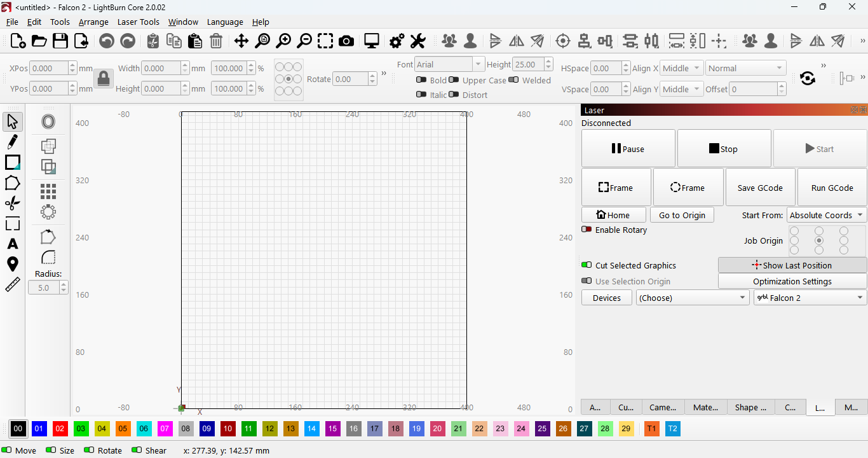Open the Laser Tools menu
The width and height of the screenshot is (868, 458).
(x=139, y=22)
